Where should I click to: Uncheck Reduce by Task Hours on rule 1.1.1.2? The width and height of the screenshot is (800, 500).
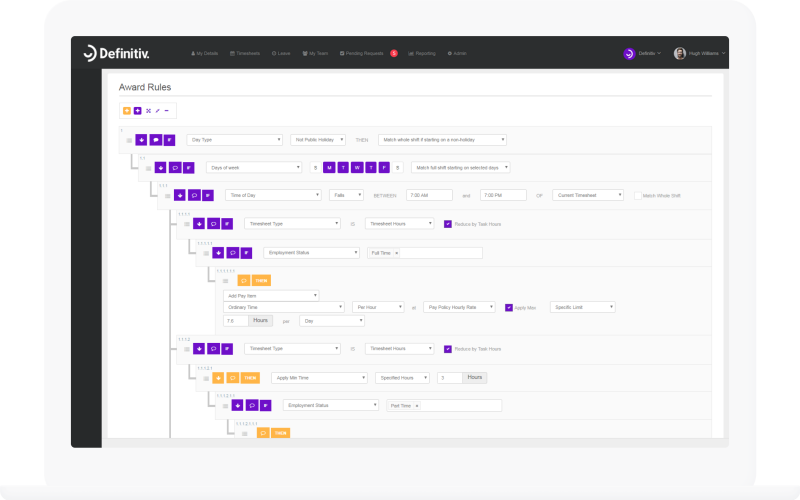448,349
